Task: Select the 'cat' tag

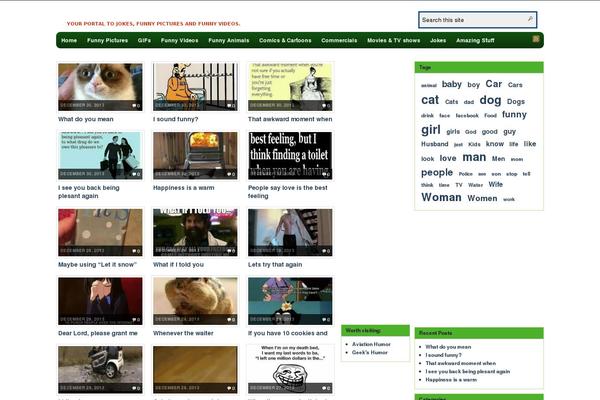Action: coord(430,100)
